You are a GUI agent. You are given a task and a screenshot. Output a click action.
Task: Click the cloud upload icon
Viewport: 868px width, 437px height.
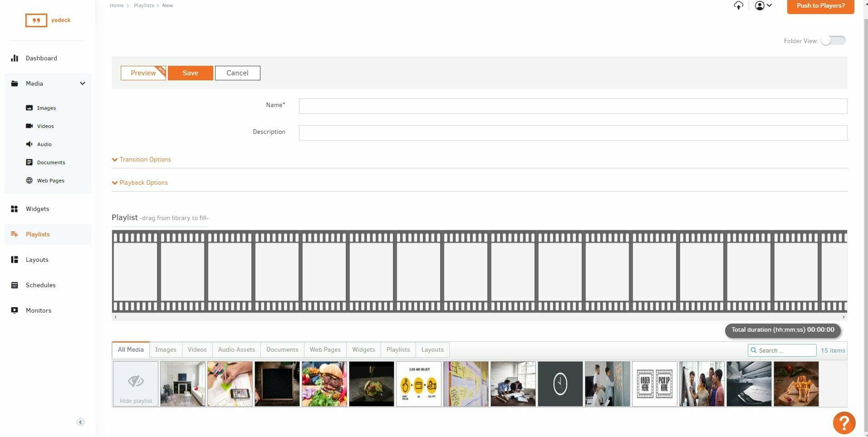738,5
